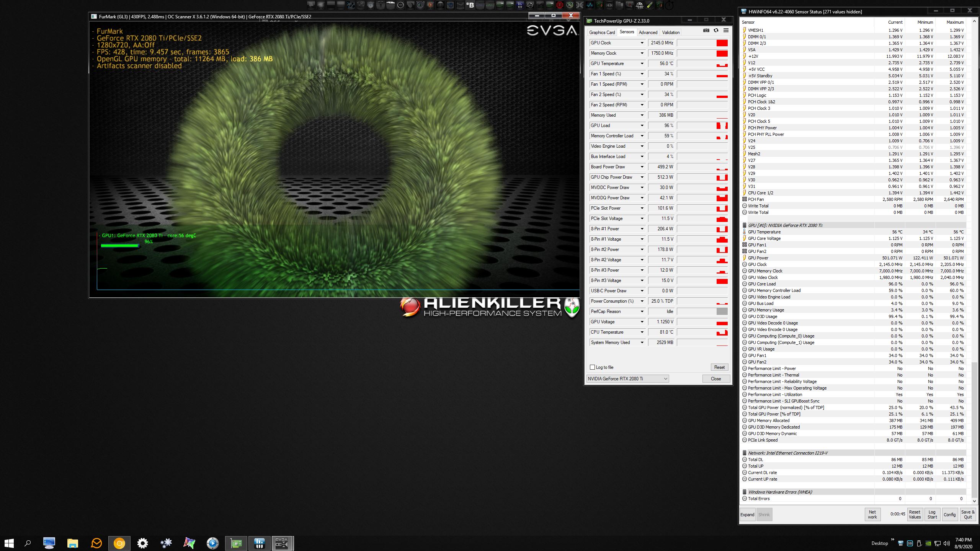Click the network tray icon
The width and height of the screenshot is (980, 551).
(938, 543)
